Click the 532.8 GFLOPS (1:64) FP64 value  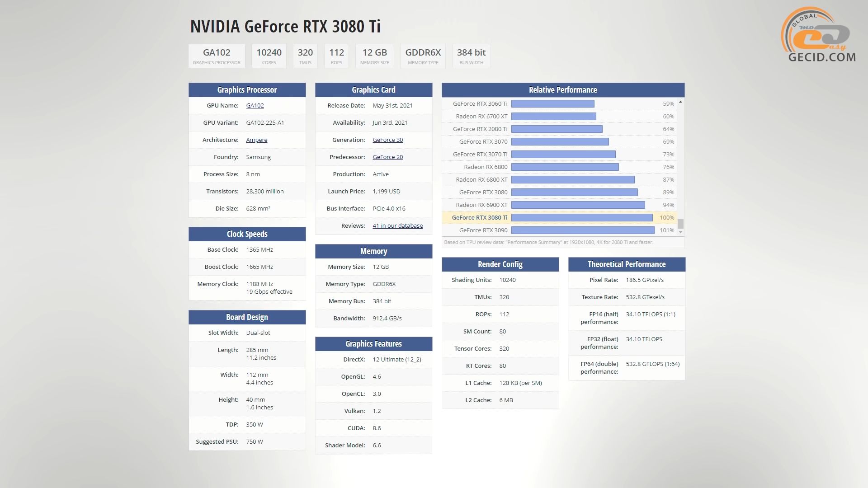pos(653,364)
